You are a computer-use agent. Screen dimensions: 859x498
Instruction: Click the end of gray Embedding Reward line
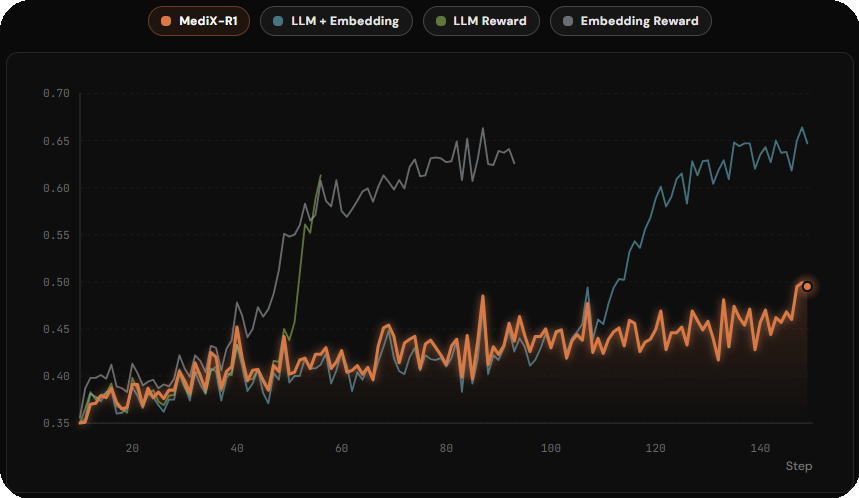point(515,163)
